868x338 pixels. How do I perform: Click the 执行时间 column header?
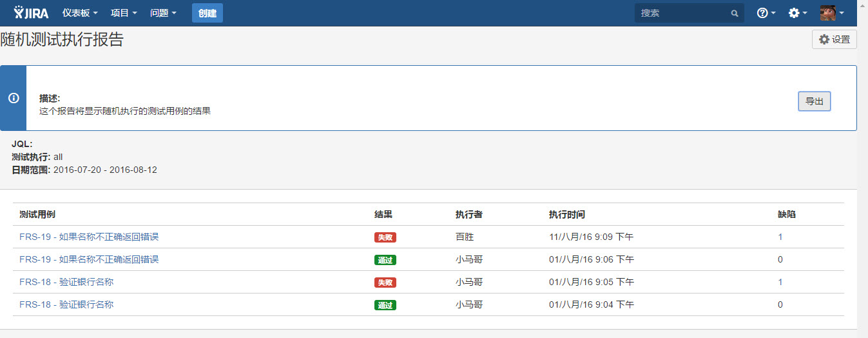point(567,214)
